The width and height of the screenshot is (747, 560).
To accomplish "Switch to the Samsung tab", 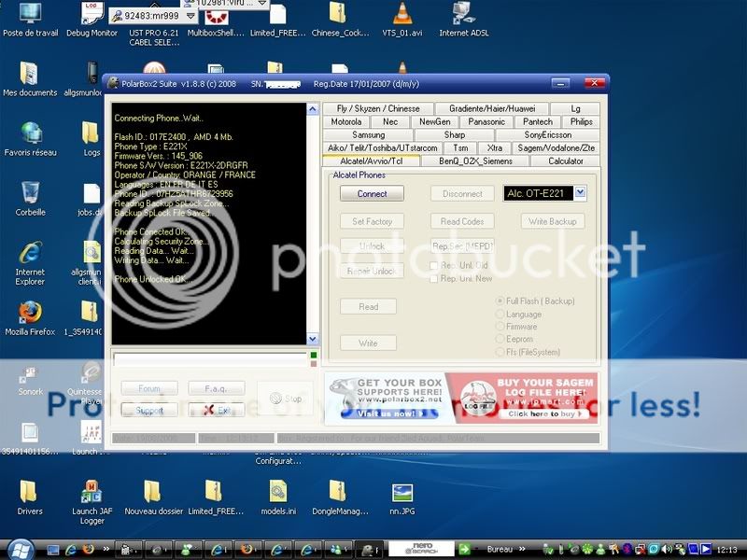I will 368,134.
